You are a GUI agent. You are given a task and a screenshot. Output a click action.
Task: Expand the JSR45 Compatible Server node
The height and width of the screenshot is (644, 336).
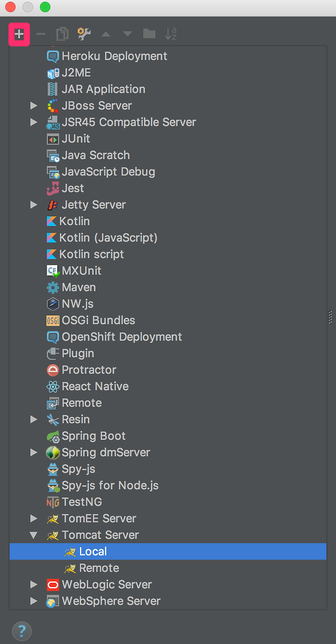(x=34, y=122)
